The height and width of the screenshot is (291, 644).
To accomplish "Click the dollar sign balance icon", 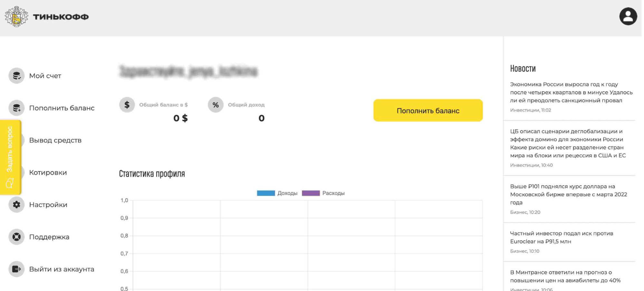I will tap(127, 105).
